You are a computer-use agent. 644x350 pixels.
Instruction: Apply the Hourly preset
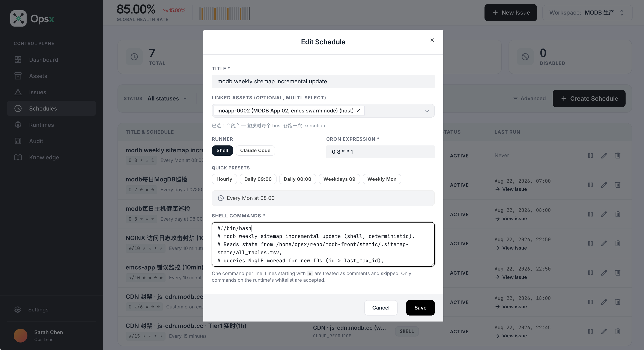point(224,179)
